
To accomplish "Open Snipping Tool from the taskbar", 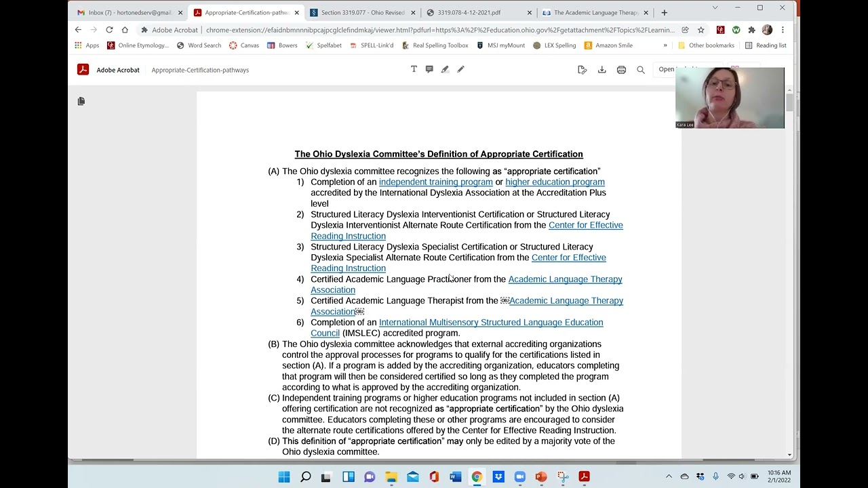I will pyautogui.click(x=563, y=476).
